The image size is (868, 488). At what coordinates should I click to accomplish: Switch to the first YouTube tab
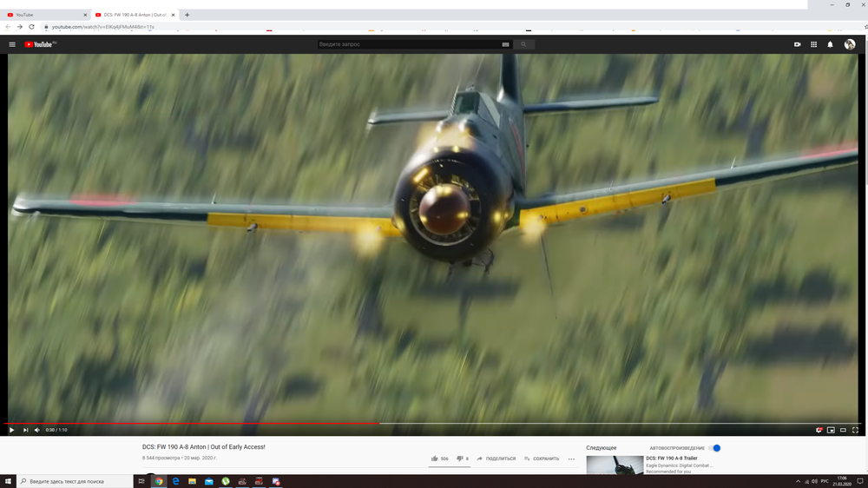(45, 15)
